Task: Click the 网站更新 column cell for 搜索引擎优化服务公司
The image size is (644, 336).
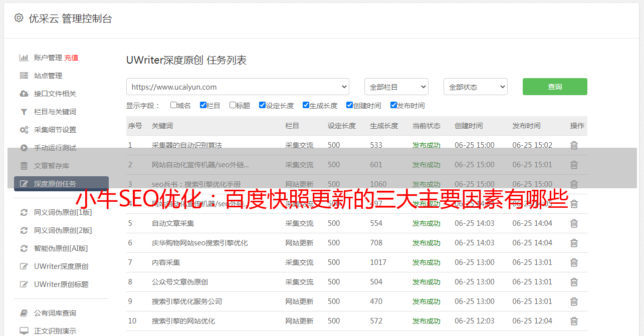Action: click(x=299, y=301)
